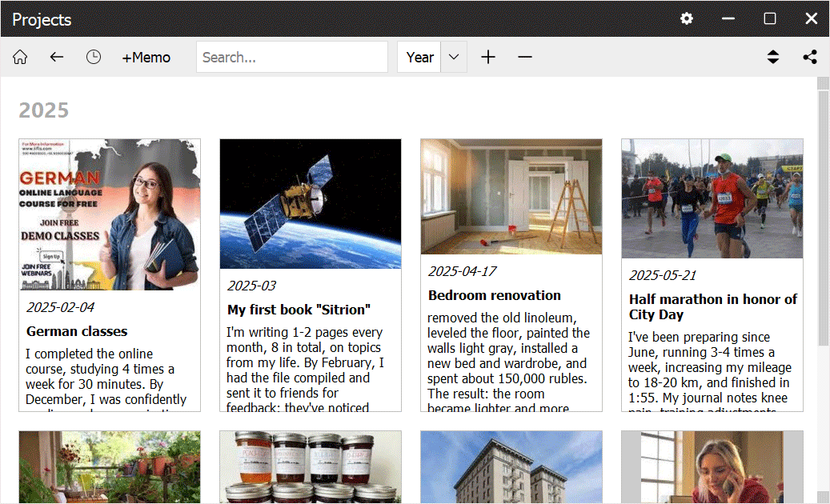Select the Year grouping box
The height and width of the screenshot is (504, 830).
click(x=419, y=58)
